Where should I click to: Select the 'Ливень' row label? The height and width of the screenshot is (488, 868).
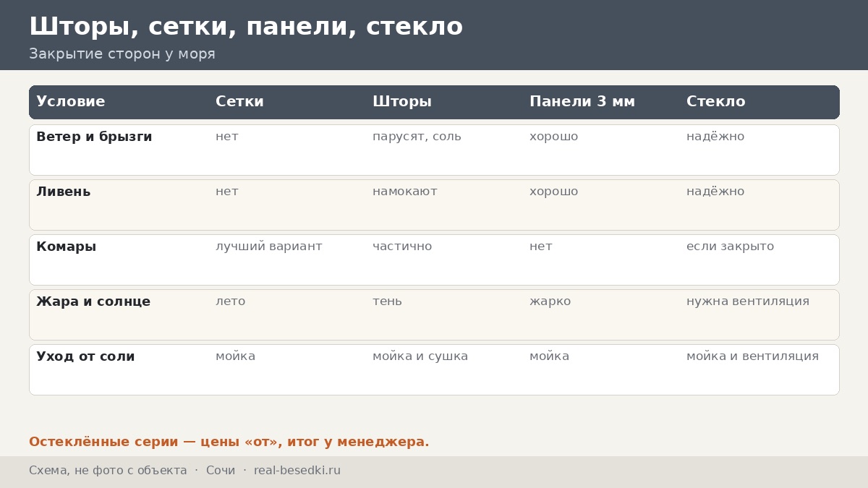pos(64,192)
